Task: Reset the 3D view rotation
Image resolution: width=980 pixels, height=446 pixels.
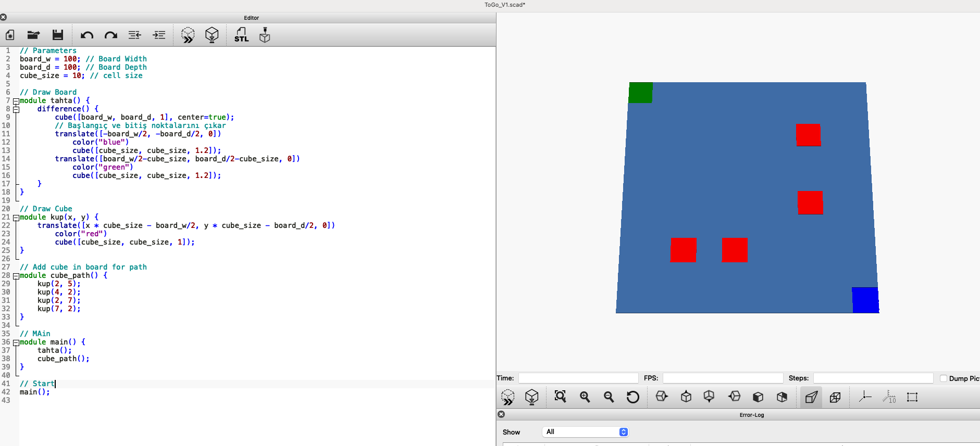Action: point(633,397)
